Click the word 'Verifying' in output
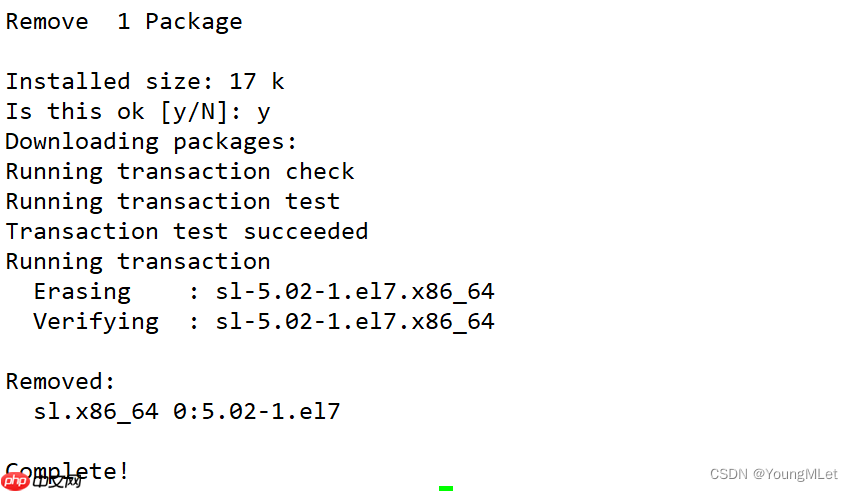 (x=96, y=321)
